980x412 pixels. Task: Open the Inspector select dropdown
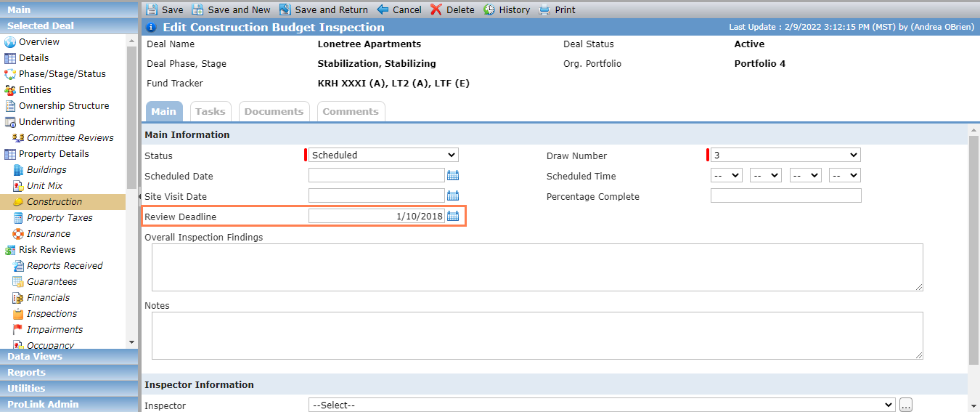click(602, 405)
